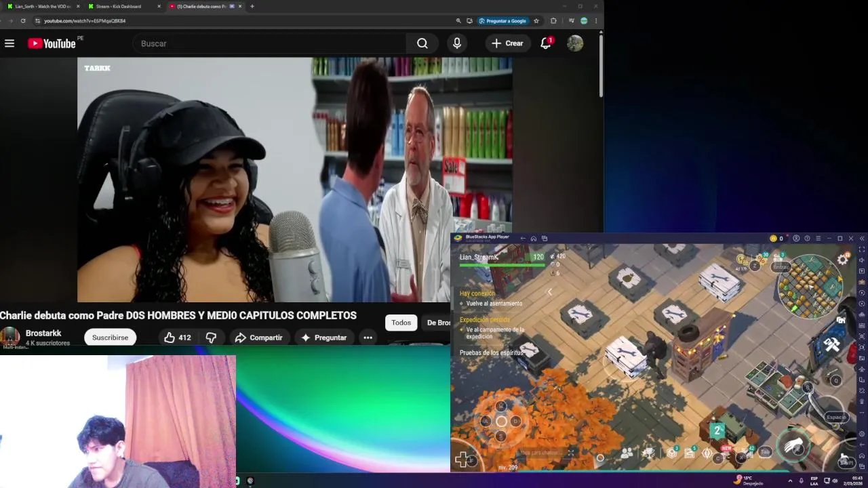Reload the YouTube page
The width and height of the screenshot is (868, 488).
[x=23, y=21]
